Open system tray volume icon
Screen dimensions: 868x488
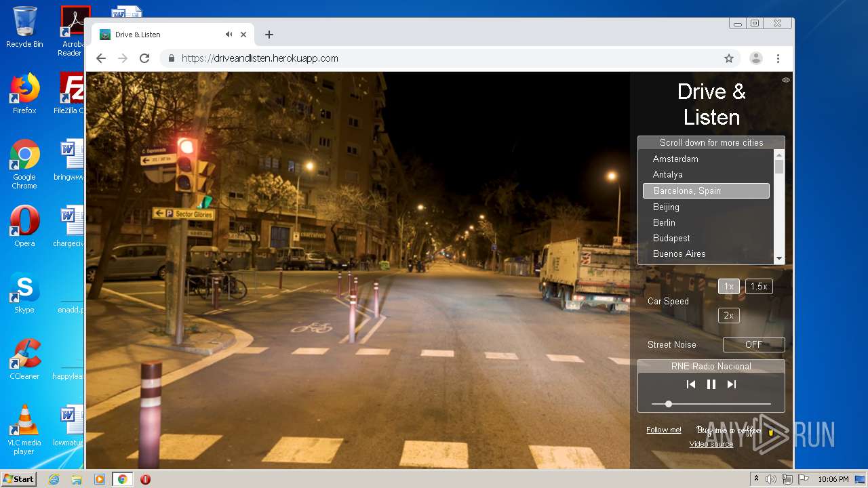coord(771,479)
